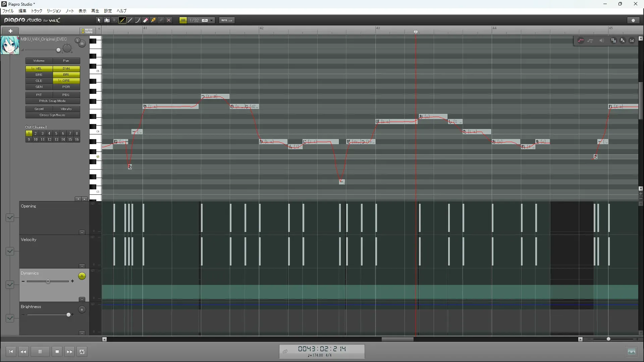Toggle lyric display あA icon
Screen dimensions: 644x362
click(x=623, y=41)
